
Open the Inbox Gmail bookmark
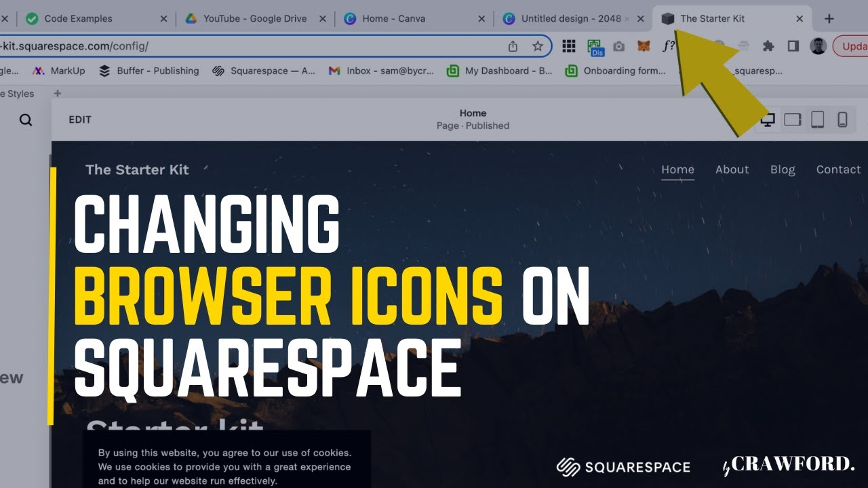(381, 70)
